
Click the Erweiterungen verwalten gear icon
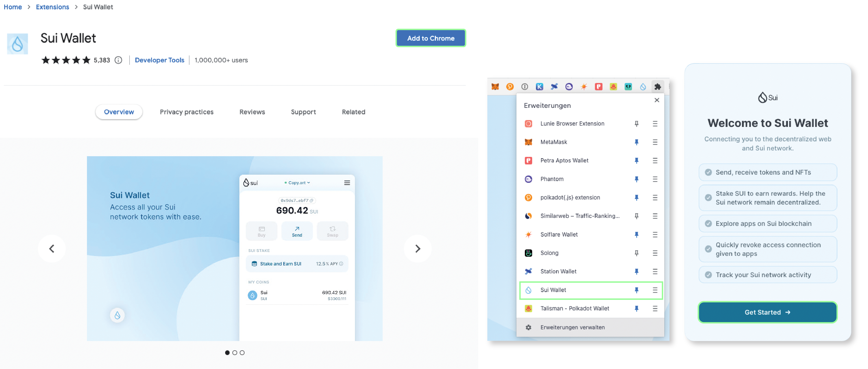point(528,328)
